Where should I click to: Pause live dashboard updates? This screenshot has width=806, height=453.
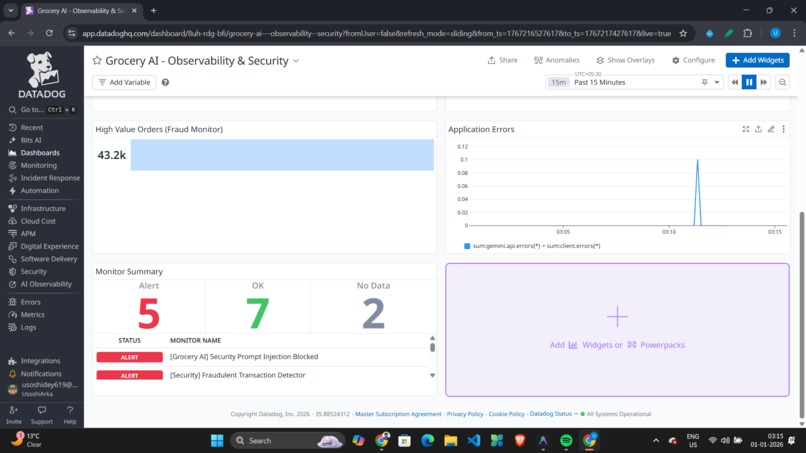tap(749, 82)
